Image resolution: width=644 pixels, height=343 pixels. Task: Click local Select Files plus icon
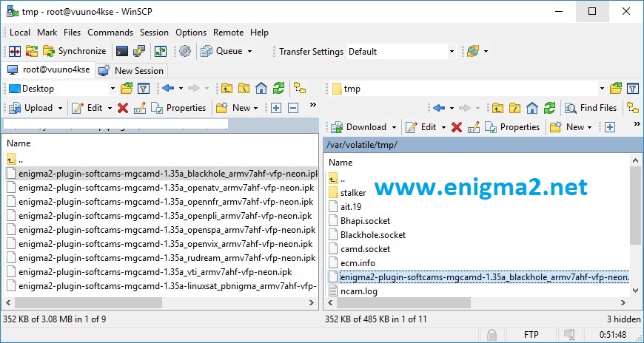276,108
